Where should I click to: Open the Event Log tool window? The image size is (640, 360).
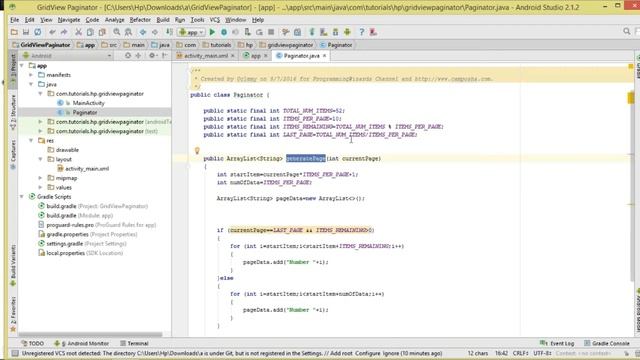557,343
